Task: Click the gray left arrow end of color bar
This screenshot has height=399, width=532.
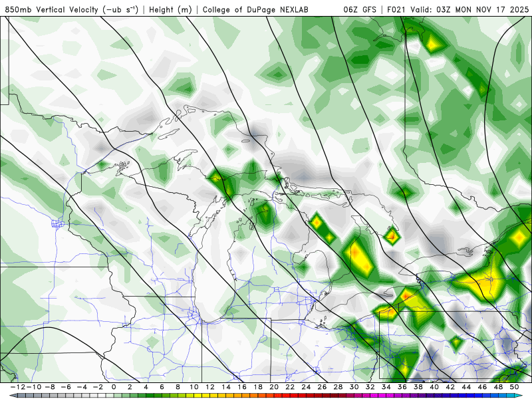Action: click(13, 396)
